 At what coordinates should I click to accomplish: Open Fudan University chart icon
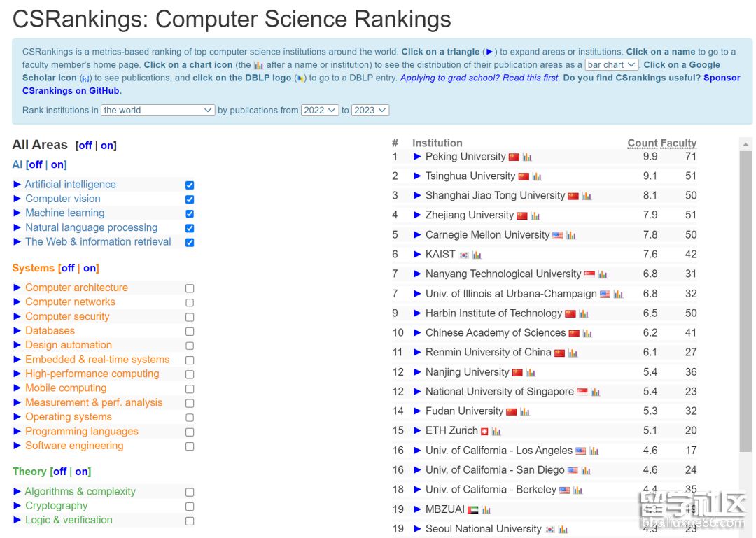point(524,411)
